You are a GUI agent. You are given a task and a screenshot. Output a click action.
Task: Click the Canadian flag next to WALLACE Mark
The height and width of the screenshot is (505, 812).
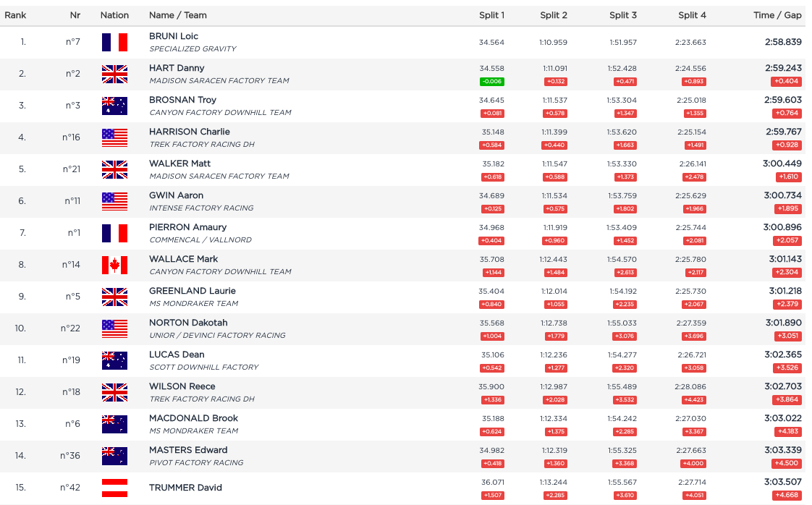coord(114,265)
